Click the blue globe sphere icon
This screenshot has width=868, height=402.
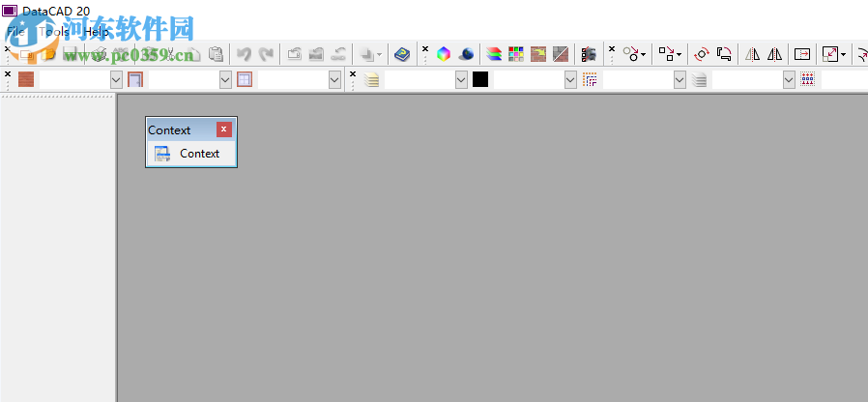pos(467,54)
